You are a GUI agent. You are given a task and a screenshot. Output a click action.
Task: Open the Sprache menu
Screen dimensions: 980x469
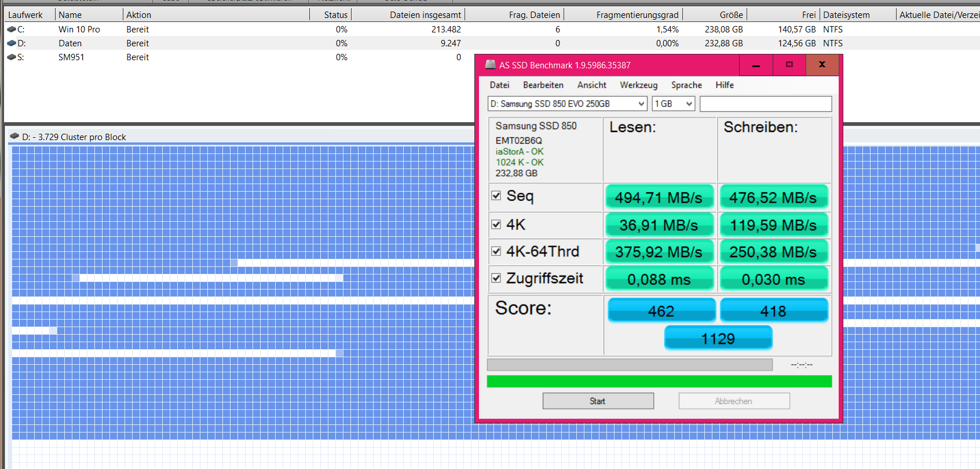686,85
